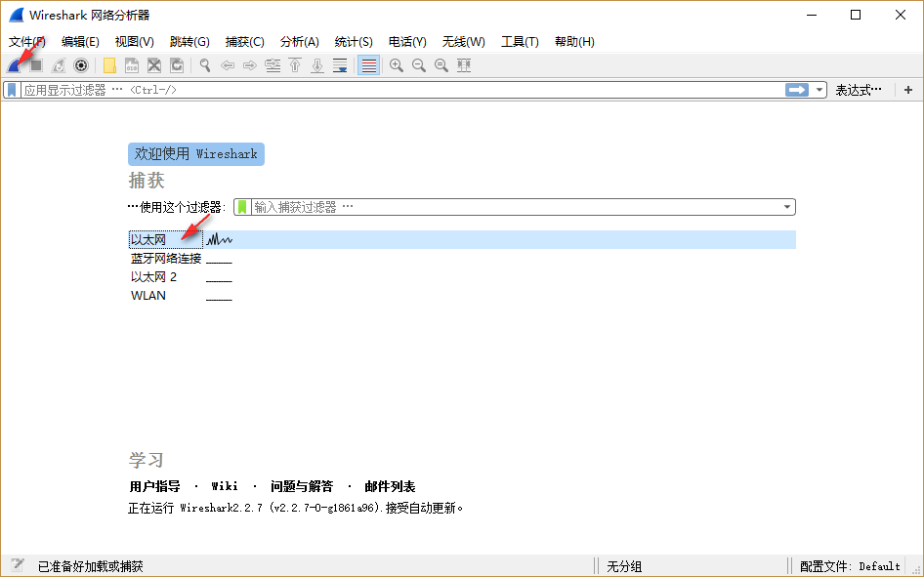Click 无分组 status bar text
The height and width of the screenshot is (577, 924).
(624, 566)
